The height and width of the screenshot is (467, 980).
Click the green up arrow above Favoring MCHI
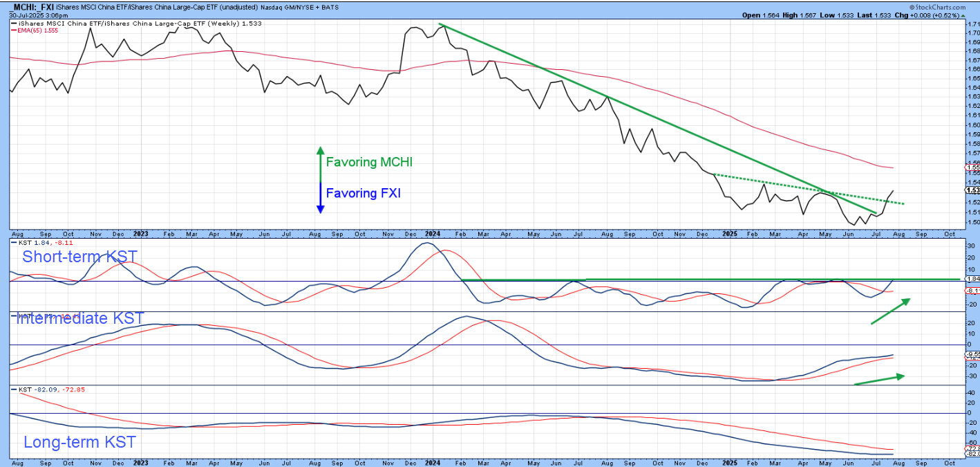(x=320, y=163)
